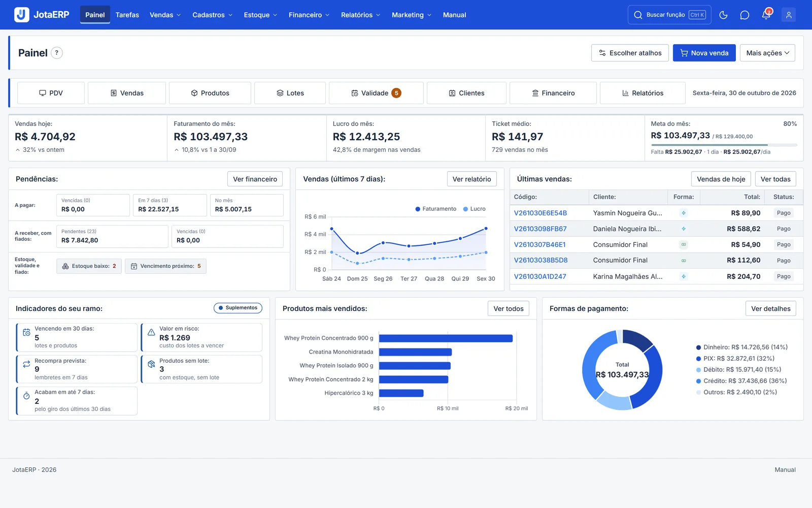
Task: Click the Buscar função search field
Action: 669,15
